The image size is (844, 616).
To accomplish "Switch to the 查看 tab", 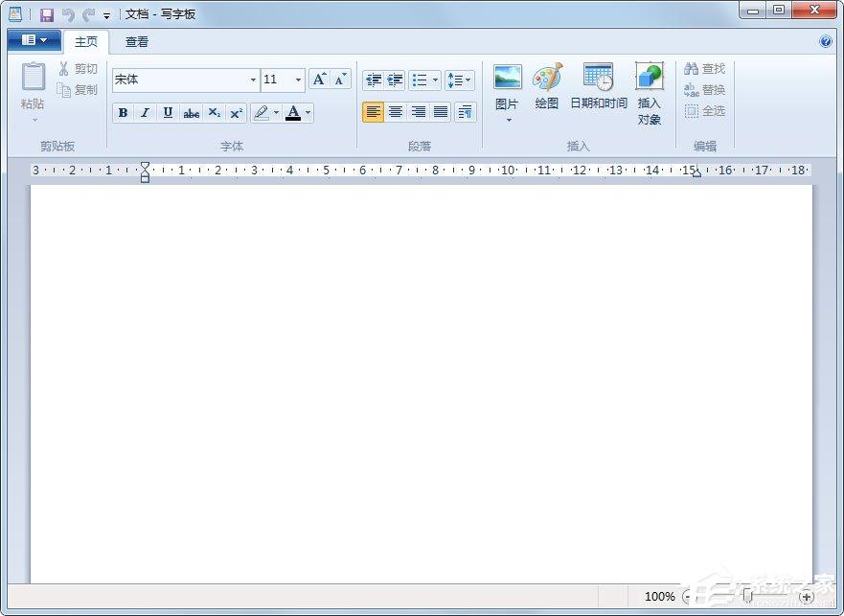I will (137, 42).
